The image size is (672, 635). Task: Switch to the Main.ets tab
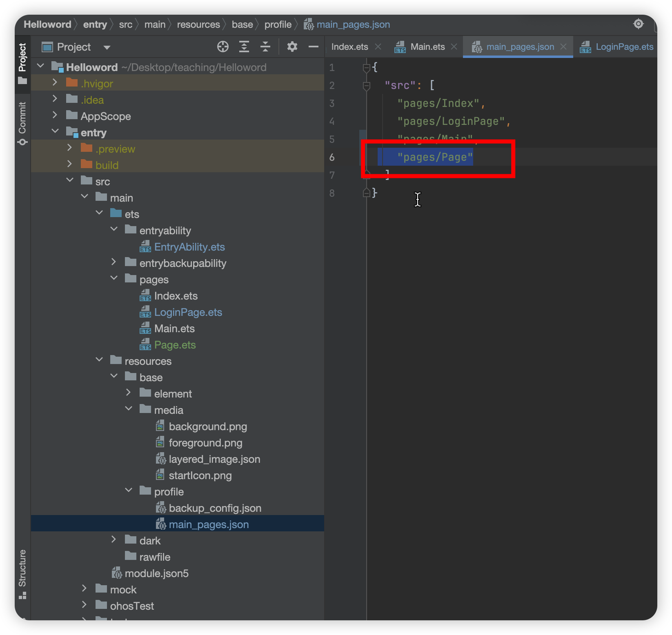(x=427, y=47)
